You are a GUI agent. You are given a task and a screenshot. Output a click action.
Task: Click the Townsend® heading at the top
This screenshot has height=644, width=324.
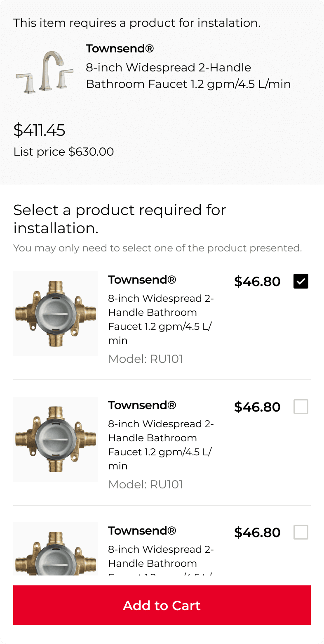120,48
